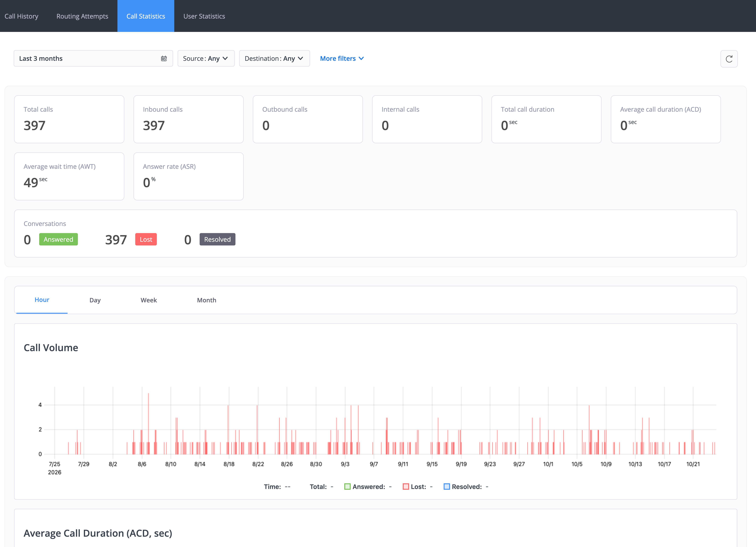Viewport: 756px width, 547px height.
Task: Open the Source: Any dropdown
Action: [x=206, y=58]
